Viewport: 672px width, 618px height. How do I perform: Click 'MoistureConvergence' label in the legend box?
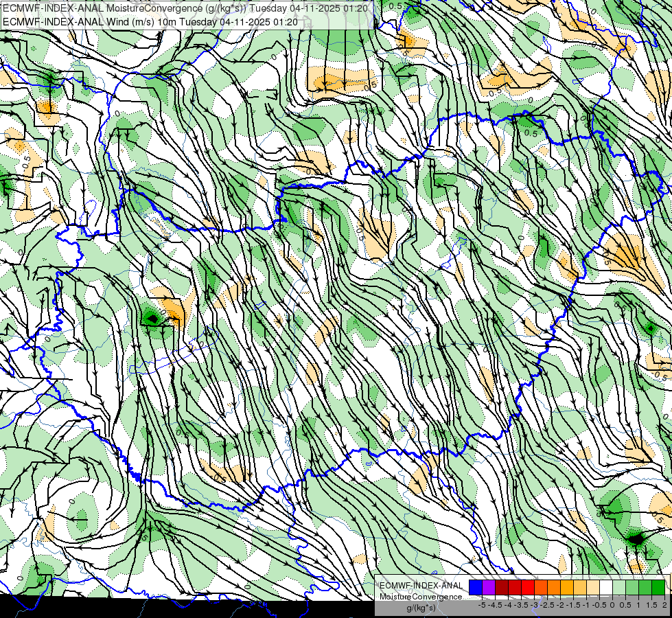421,597
